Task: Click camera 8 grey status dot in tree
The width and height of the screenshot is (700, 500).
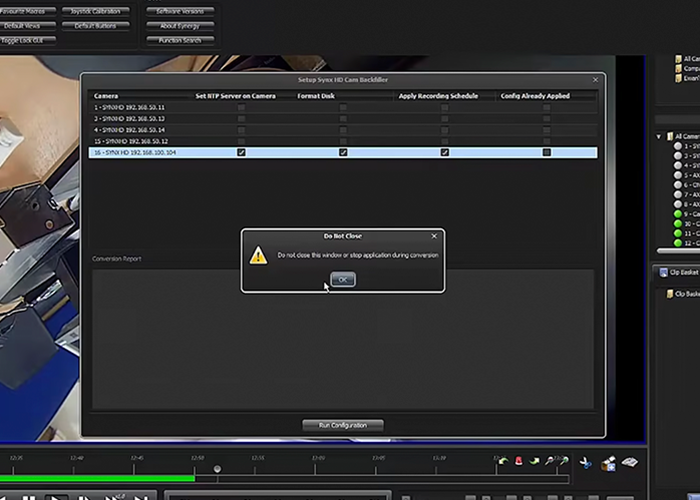Action: pos(678,204)
